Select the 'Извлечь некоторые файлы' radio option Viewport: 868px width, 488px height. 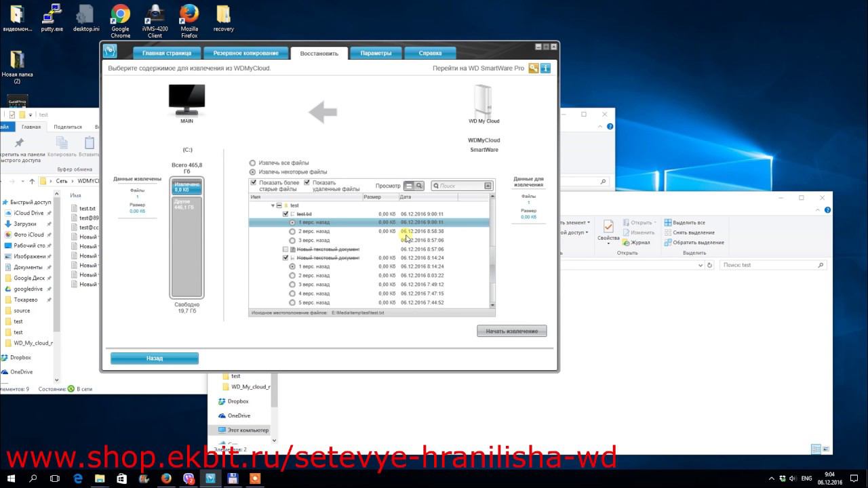(x=253, y=172)
